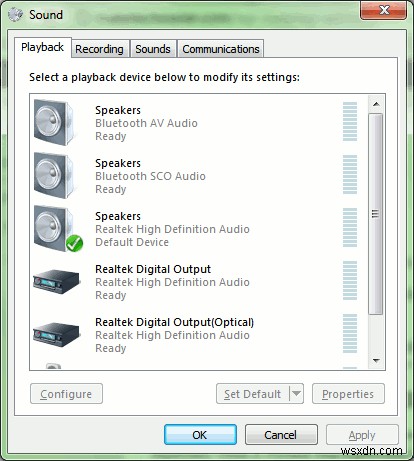The height and width of the screenshot is (461, 414).
Task: Click the Apply button
Action: click(362, 435)
